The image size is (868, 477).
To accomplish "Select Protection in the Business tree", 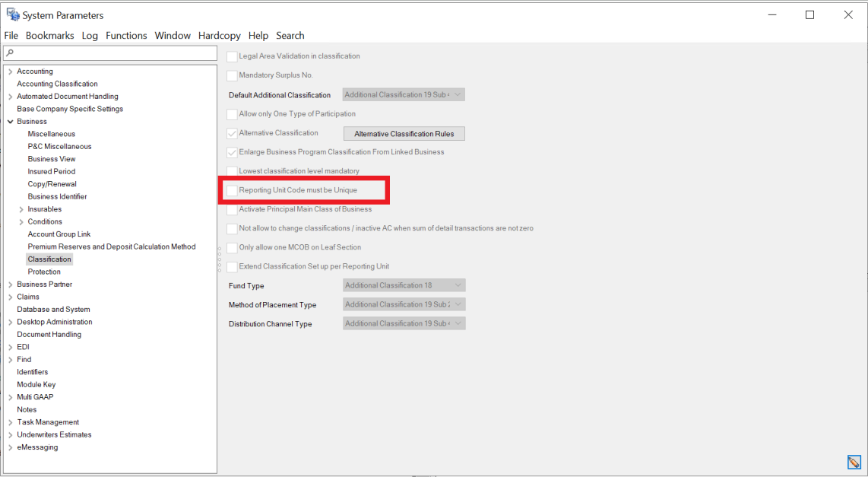I will coord(44,272).
